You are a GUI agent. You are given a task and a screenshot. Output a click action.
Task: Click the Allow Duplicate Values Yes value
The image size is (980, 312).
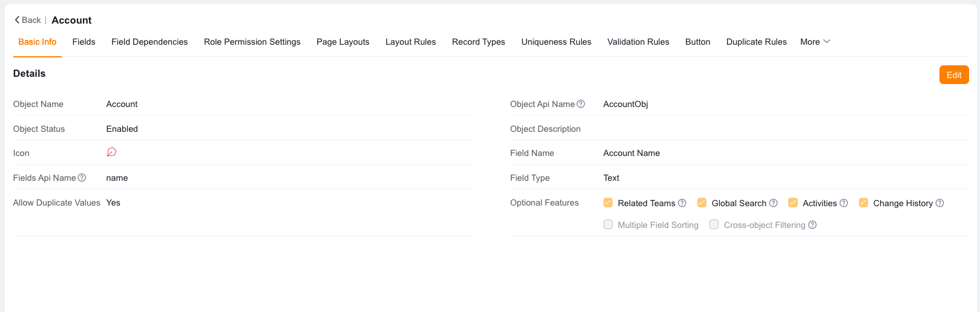tap(113, 203)
